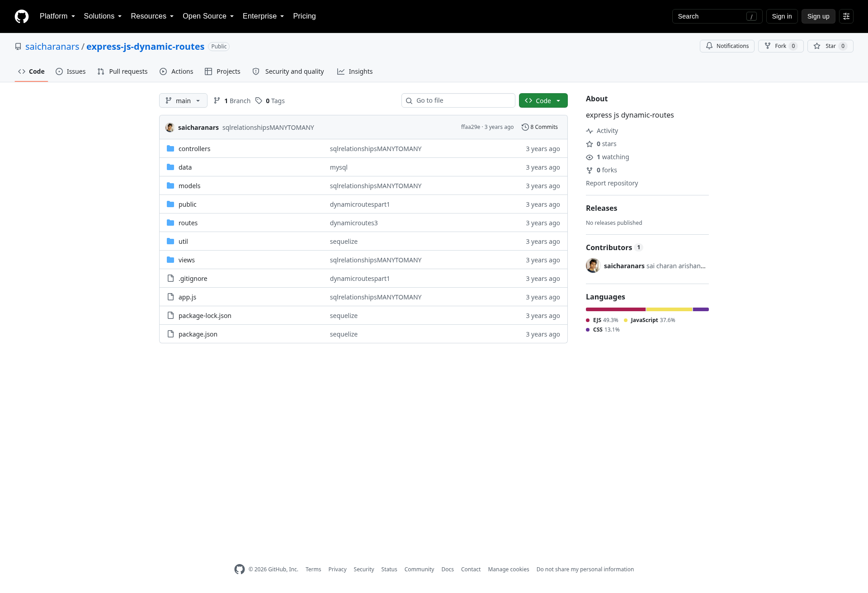The height and width of the screenshot is (593, 868).
Task: Open the public folder
Action: [x=188, y=204]
